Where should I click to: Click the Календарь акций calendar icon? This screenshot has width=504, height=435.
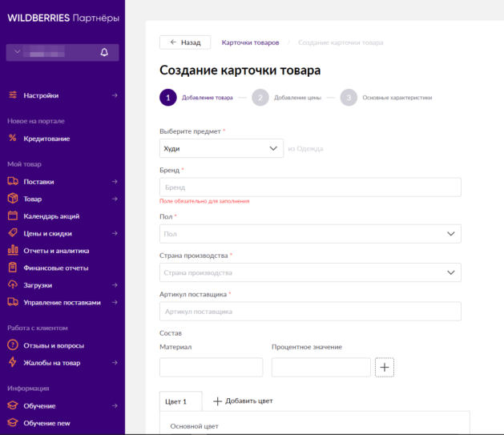(13, 215)
